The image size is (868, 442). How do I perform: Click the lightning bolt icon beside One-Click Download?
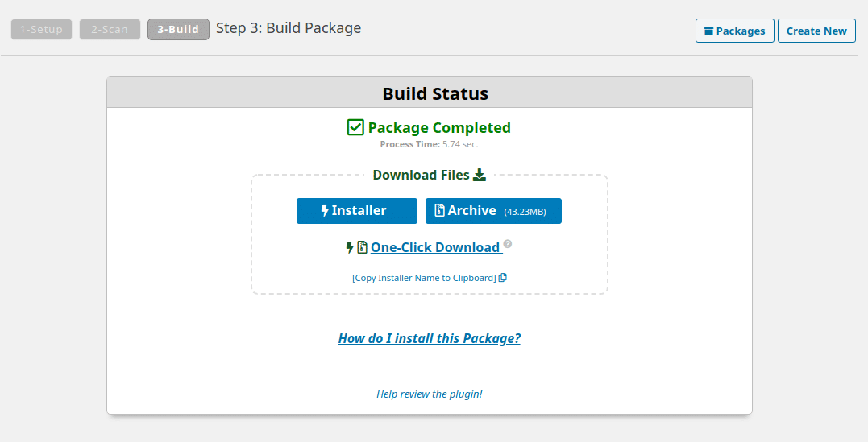pyautogui.click(x=350, y=248)
